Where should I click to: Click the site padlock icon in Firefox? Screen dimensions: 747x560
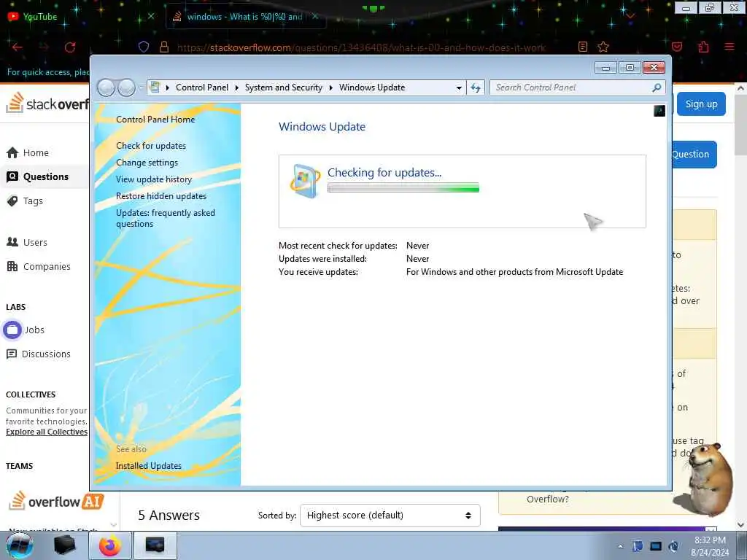point(164,47)
